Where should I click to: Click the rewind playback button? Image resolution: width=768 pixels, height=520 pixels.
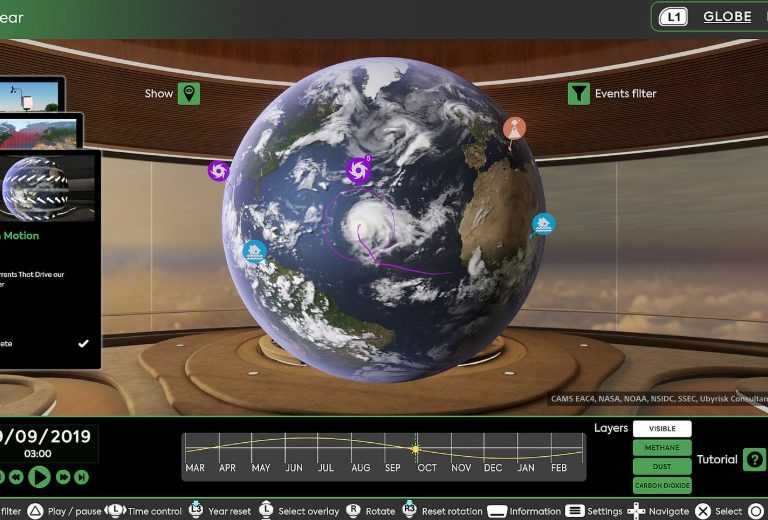pyautogui.click(x=16, y=478)
